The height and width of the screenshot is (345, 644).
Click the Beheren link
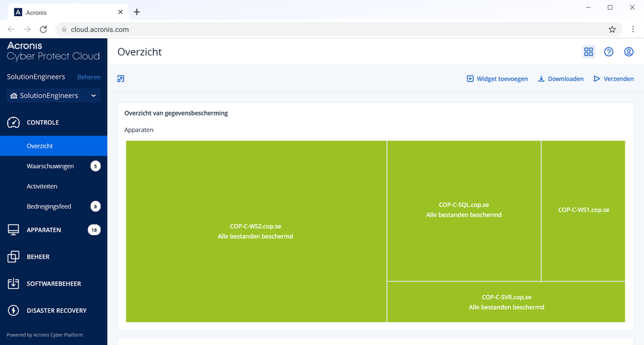point(89,77)
